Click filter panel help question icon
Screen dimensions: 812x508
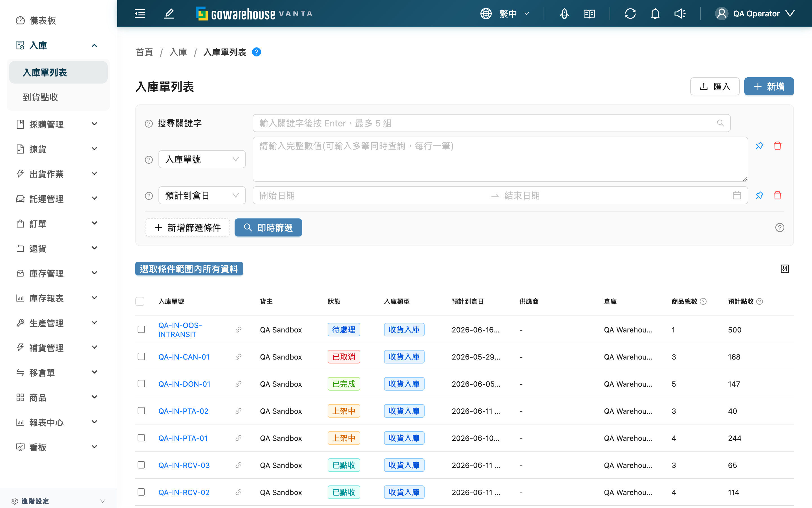(780, 227)
